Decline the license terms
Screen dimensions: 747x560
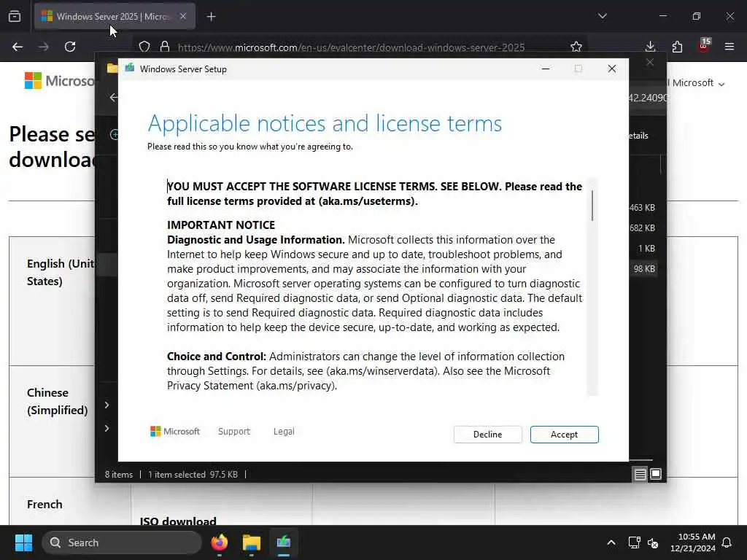[x=487, y=435]
